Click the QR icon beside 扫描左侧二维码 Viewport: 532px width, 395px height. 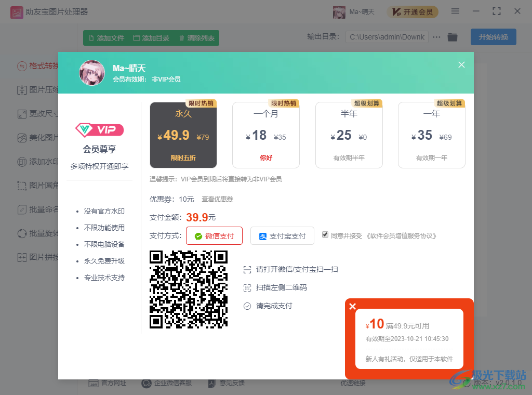tap(247, 288)
